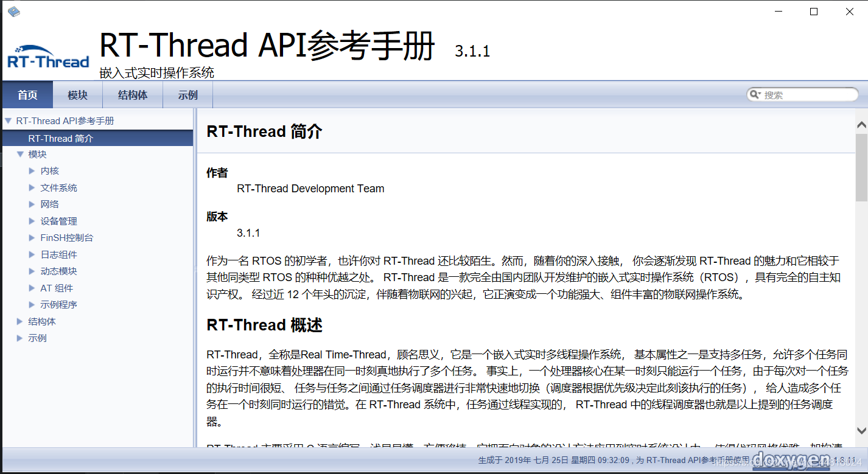This screenshot has width=868, height=474.
Task: Expand the 日志组件 tree node arrow
Action: pyautogui.click(x=32, y=254)
